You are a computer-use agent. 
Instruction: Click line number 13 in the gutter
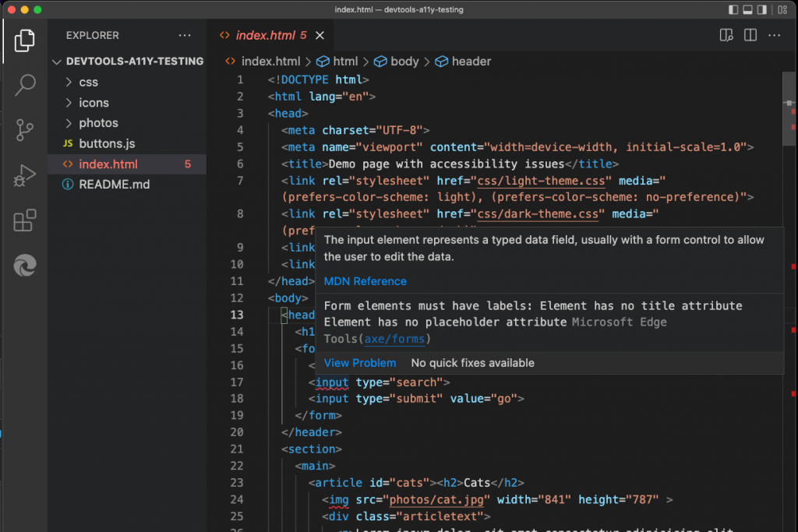237,315
